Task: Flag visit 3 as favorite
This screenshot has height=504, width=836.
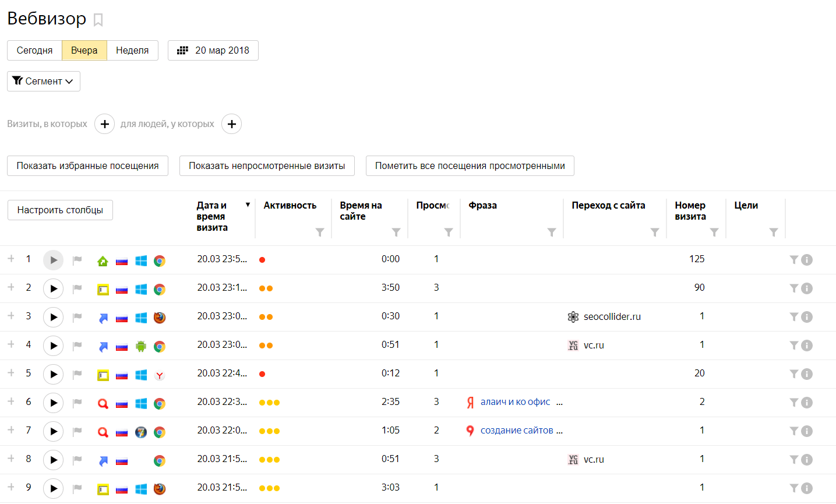Action: (x=77, y=317)
